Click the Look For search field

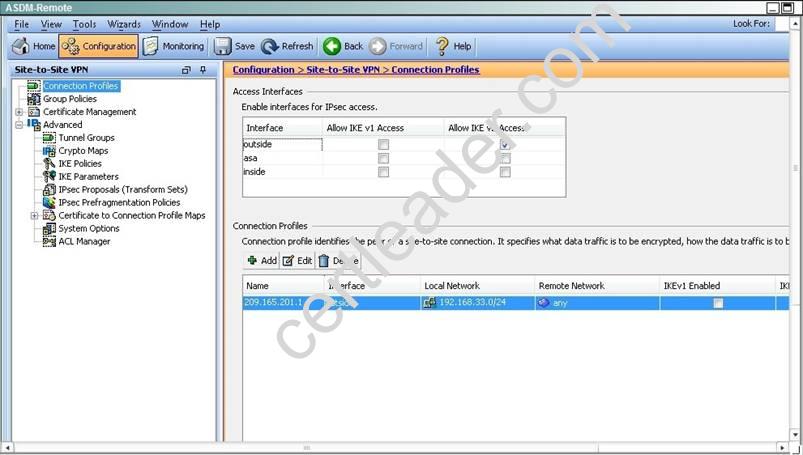(x=782, y=24)
